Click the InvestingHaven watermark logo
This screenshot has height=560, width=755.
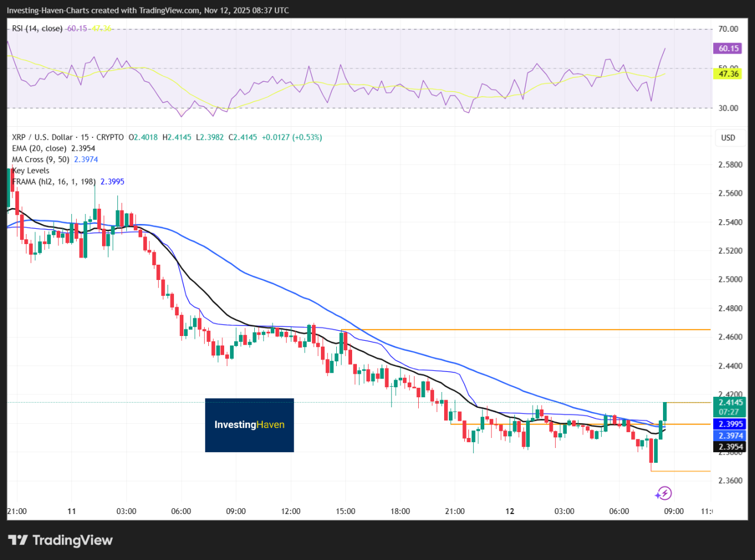tap(249, 425)
